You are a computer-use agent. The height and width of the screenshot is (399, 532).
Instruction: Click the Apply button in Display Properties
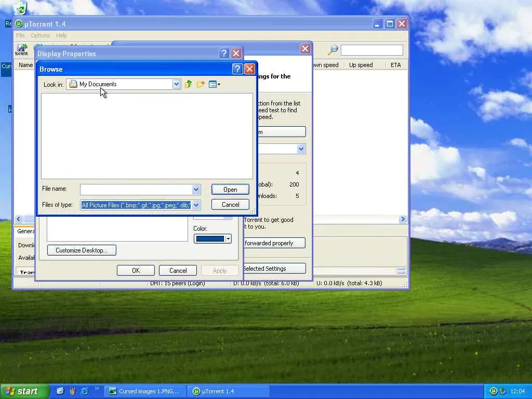[x=220, y=270]
